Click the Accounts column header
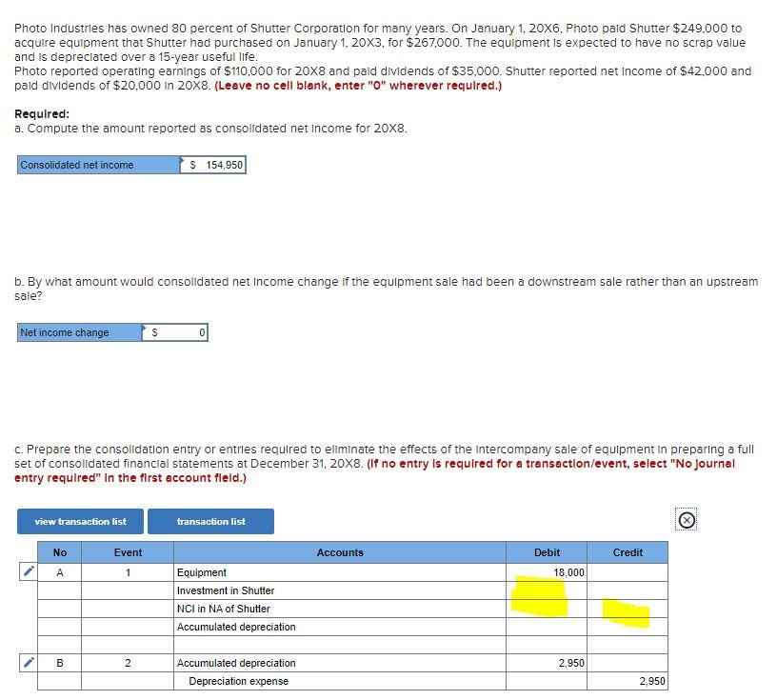 [340, 552]
